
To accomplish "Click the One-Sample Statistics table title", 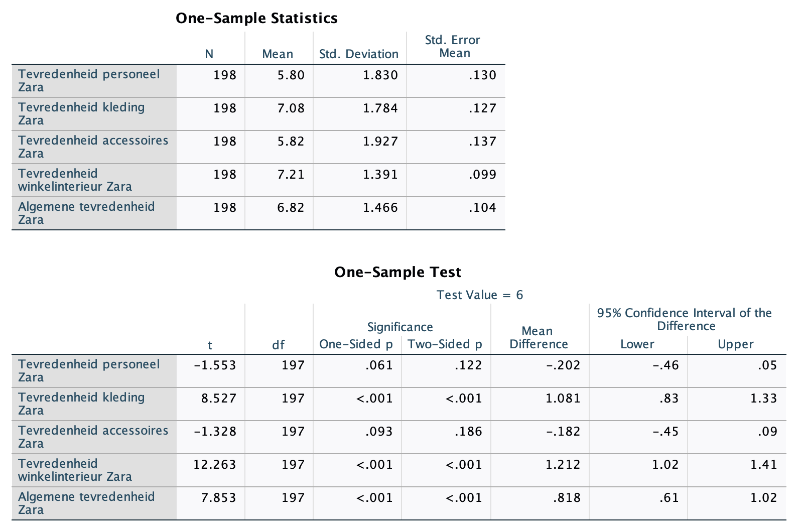I will 256,18.
